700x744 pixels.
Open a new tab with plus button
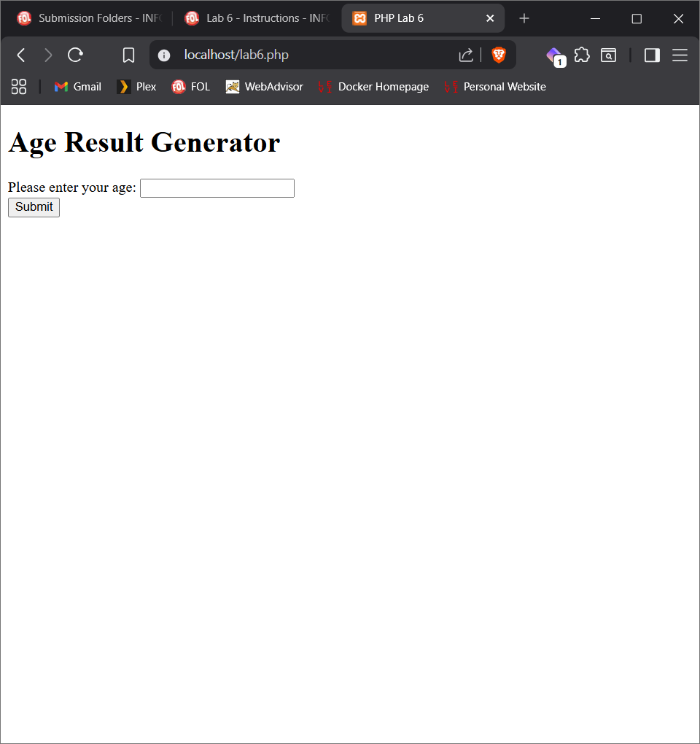(524, 18)
